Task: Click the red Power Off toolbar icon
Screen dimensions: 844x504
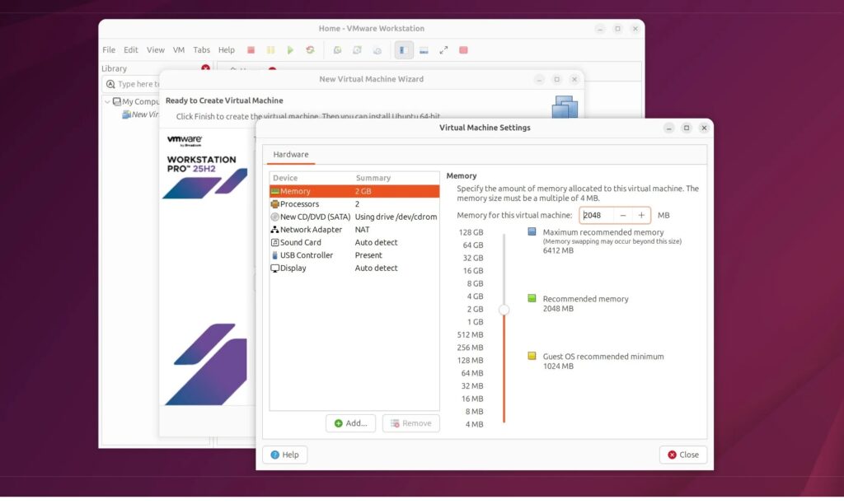Action: click(251, 50)
